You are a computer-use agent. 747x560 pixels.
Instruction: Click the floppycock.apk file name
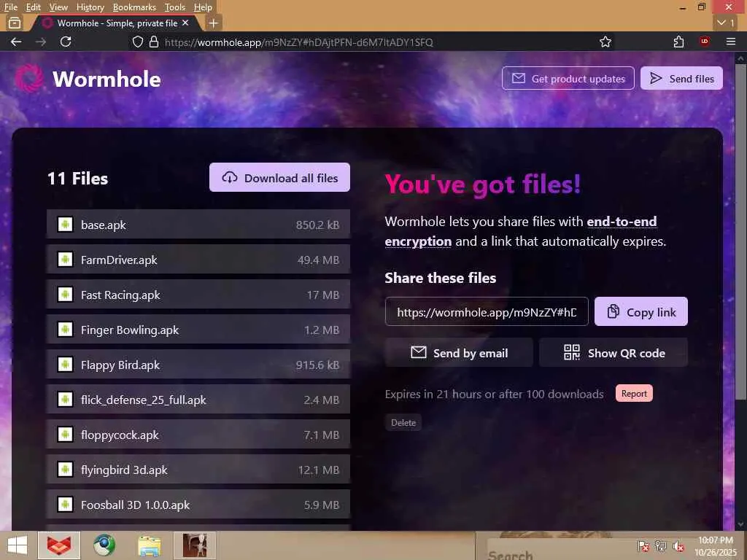click(x=120, y=435)
